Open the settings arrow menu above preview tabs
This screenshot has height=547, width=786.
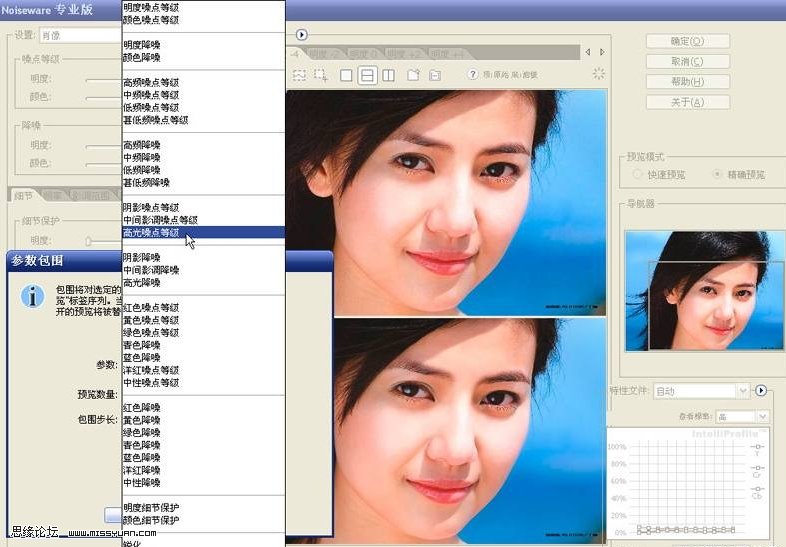[x=301, y=35]
